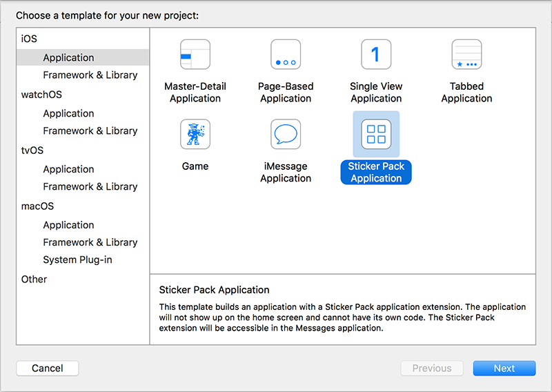Click the macOS section header

point(37,206)
